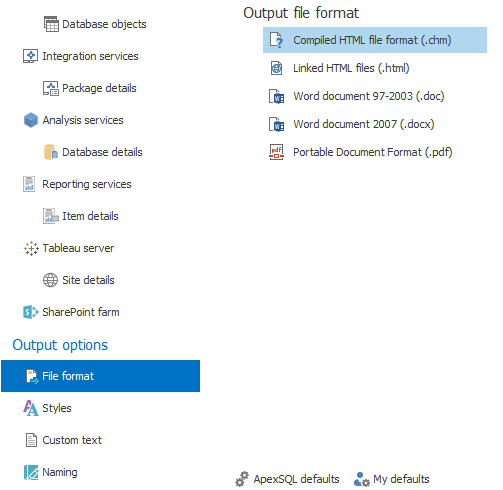This screenshot has width=503, height=490.
Task: Select the Integration services icon
Action: 30,56
